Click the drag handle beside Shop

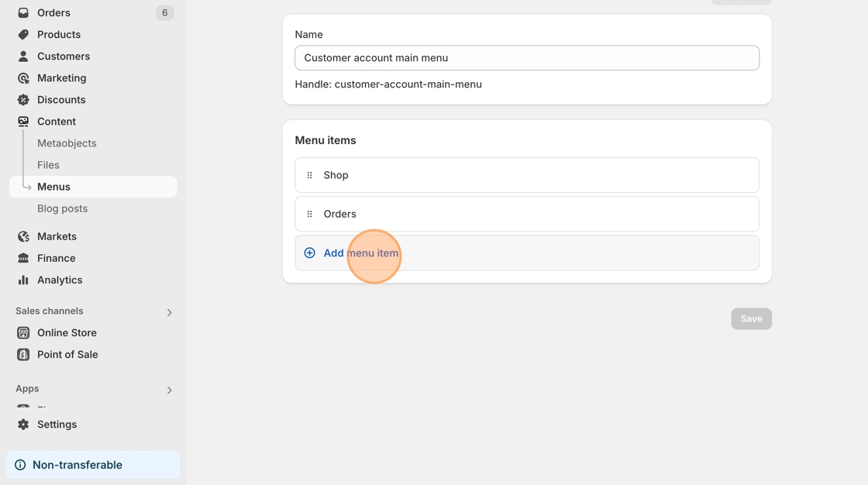309,175
